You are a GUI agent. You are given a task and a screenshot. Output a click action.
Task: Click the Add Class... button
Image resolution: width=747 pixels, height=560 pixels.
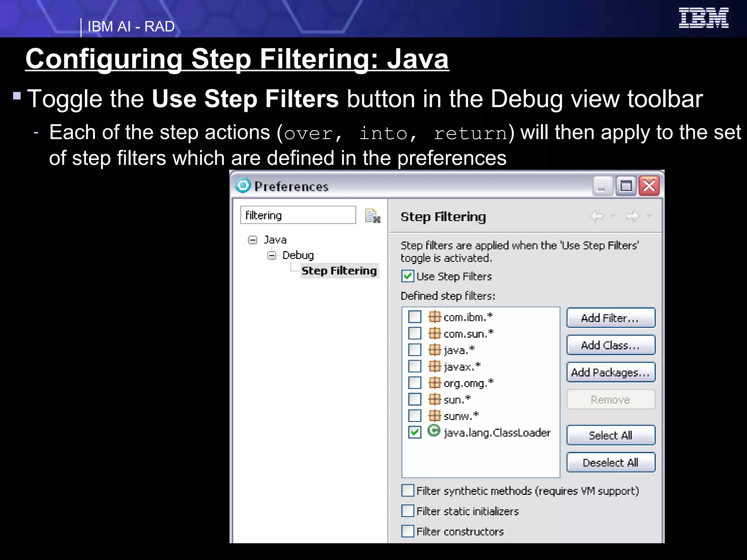point(611,345)
